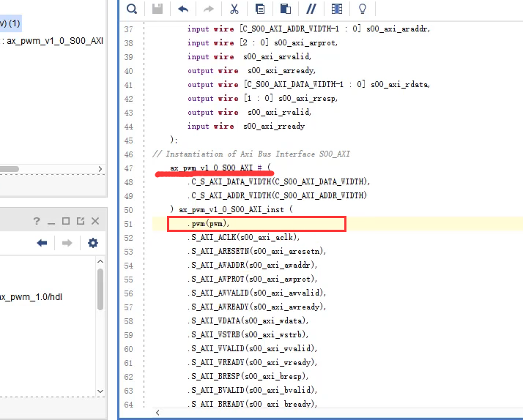The height and width of the screenshot is (420, 523).
Task: Click the s00_axi_arvalid input declaration
Action: 250,57
